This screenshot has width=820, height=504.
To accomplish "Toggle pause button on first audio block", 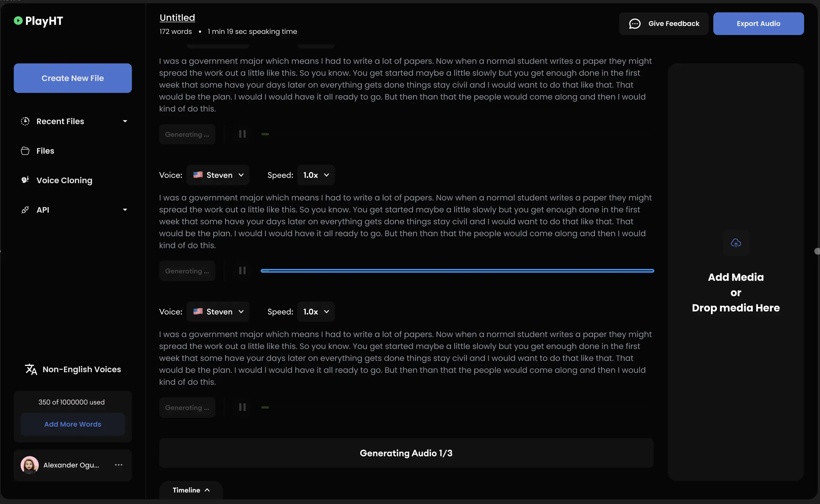I will [x=242, y=134].
